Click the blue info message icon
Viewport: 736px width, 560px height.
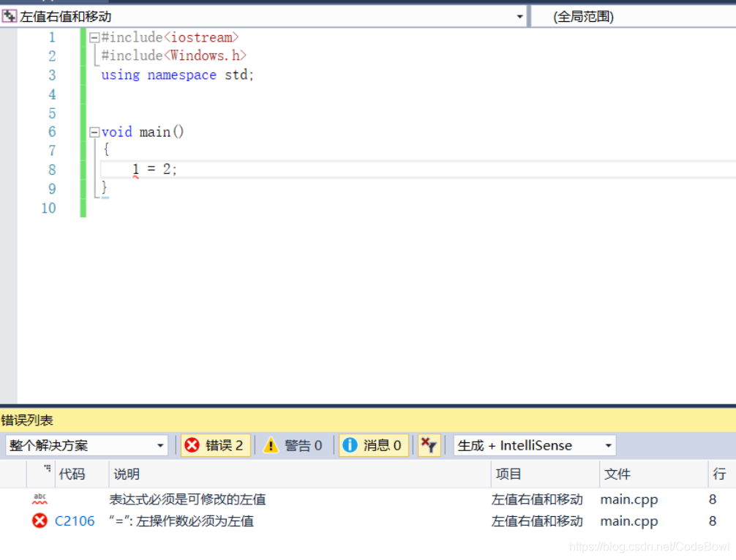350,445
